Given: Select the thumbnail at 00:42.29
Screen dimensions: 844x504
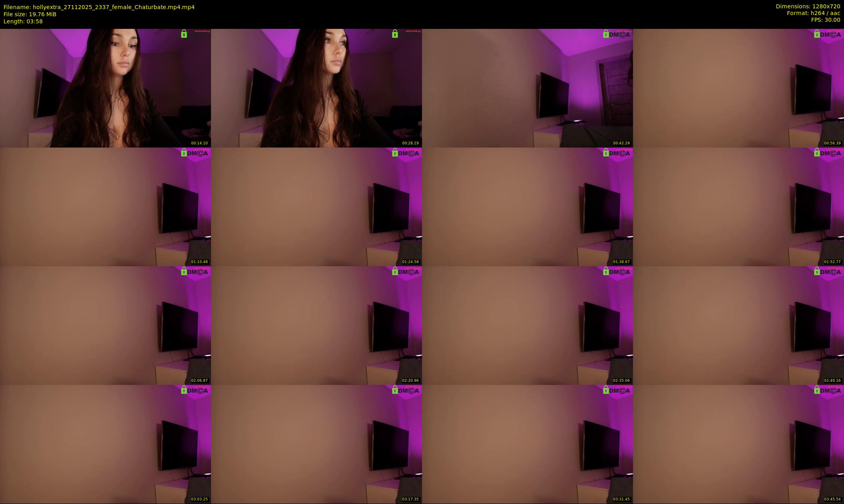Looking at the screenshot, I should pos(527,88).
